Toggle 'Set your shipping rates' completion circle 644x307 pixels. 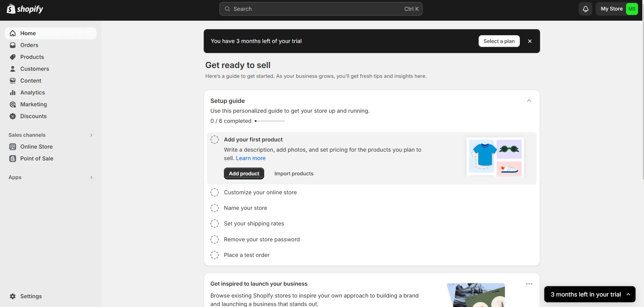(214, 223)
